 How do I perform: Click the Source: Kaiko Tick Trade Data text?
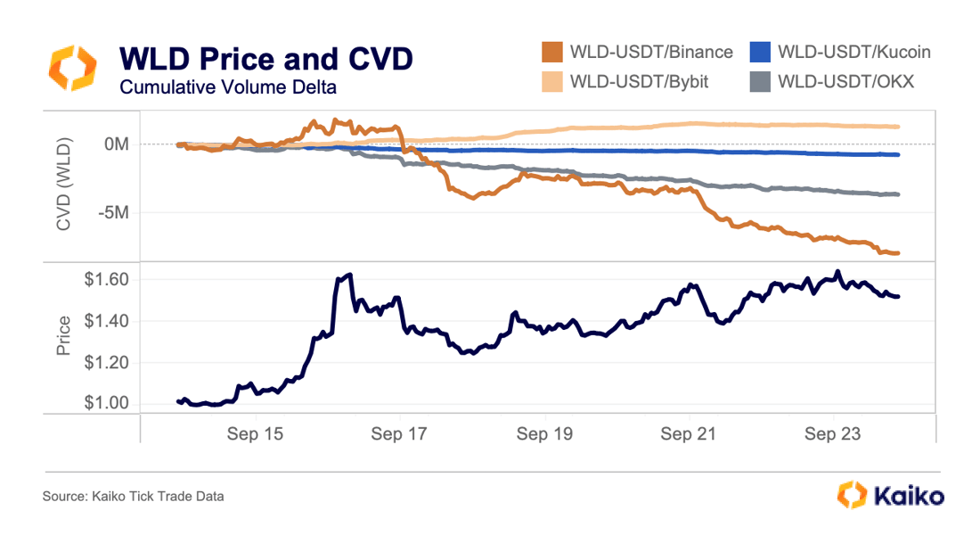click(x=133, y=496)
